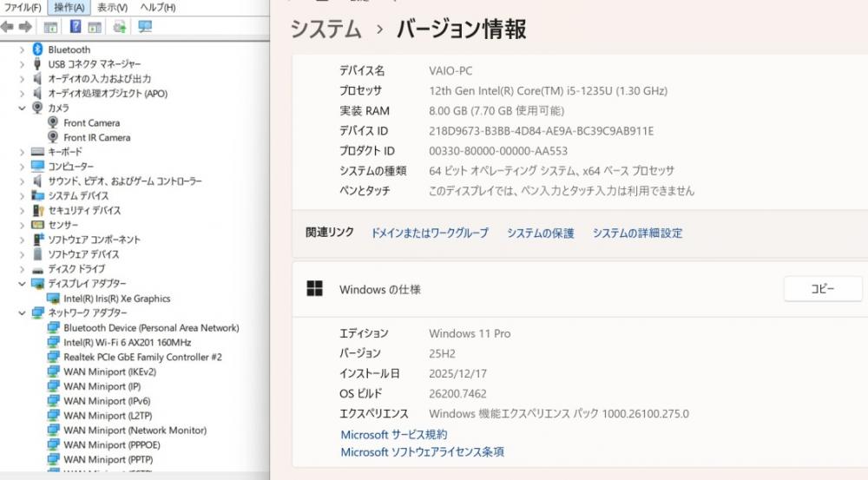Click the blue Help toolbar icon
This screenshot has width=868, height=480.
(76, 27)
